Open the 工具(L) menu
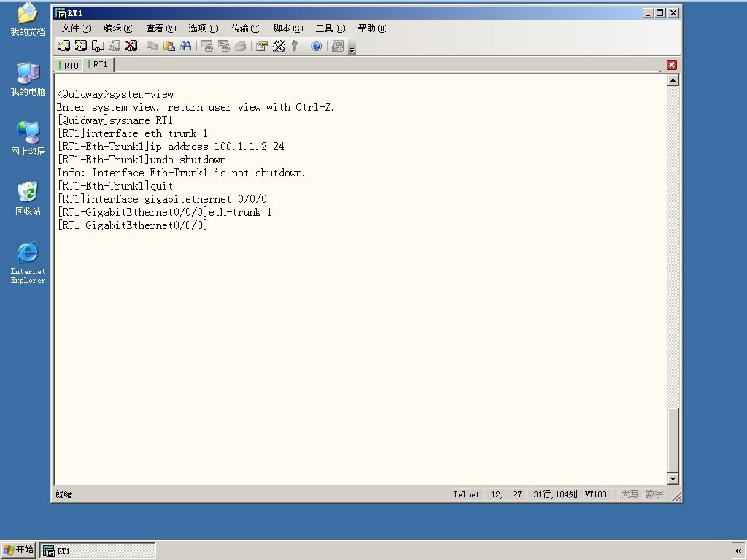Image resolution: width=747 pixels, height=560 pixels. 330,28
